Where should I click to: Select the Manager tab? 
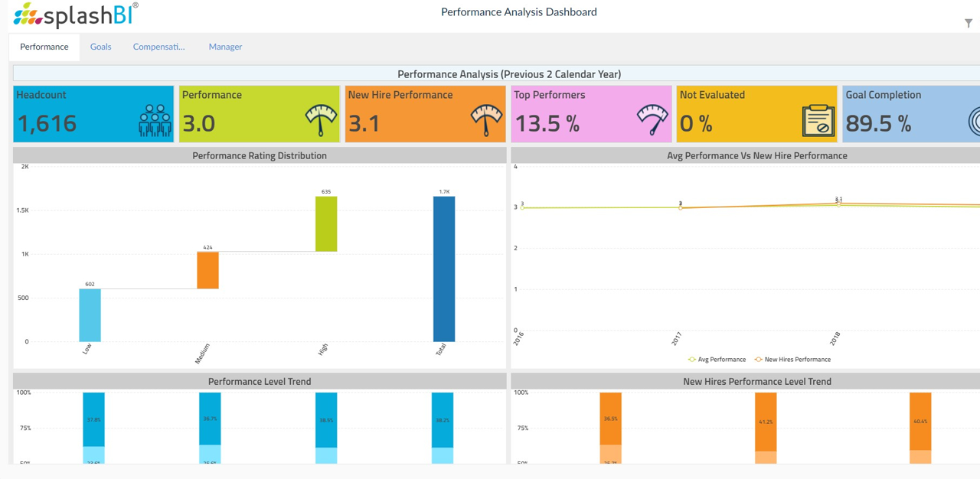(225, 47)
